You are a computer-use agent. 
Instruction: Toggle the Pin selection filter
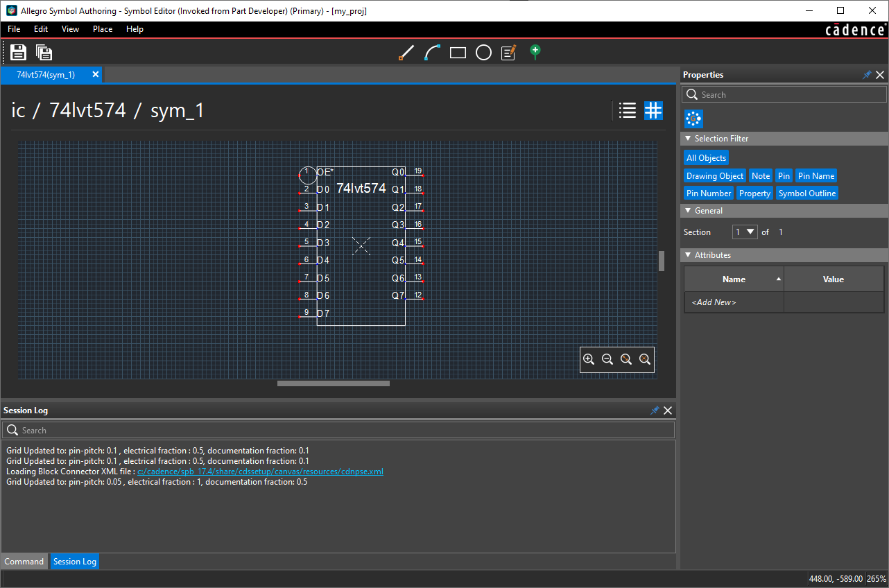[784, 176]
